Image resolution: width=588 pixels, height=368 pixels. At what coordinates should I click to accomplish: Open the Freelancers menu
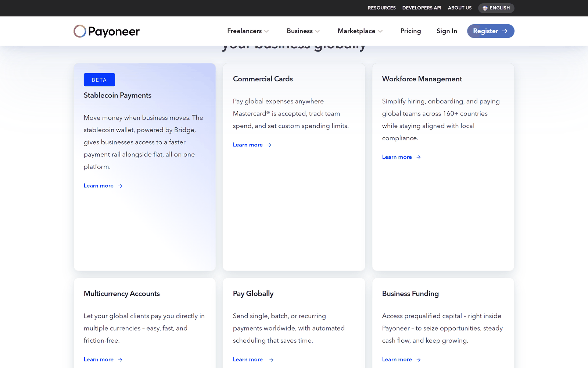(x=248, y=31)
